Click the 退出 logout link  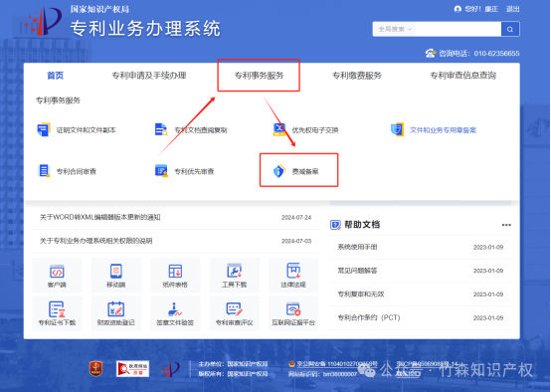[512, 9]
